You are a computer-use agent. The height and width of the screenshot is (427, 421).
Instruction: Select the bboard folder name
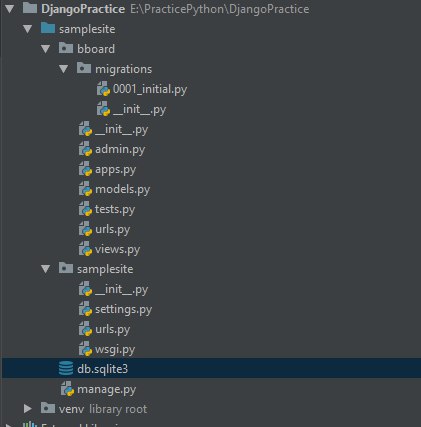pos(96,49)
